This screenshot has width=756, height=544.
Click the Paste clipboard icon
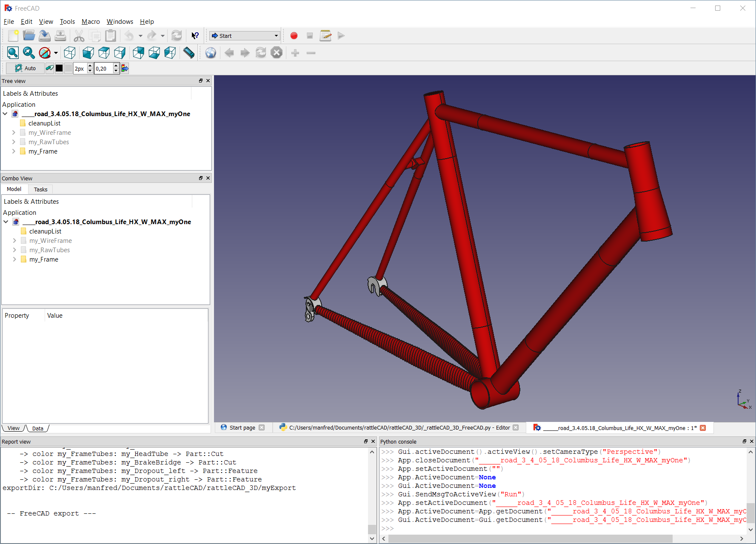coord(111,36)
